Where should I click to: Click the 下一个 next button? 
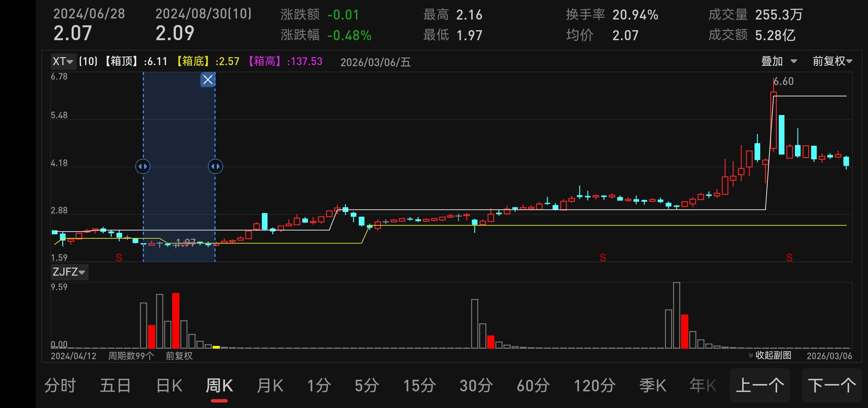click(832, 386)
